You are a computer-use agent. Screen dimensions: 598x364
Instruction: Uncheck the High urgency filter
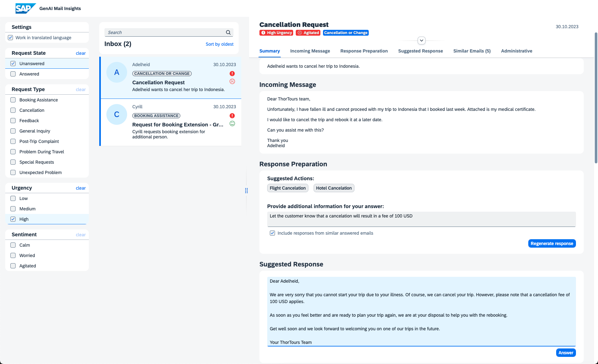click(x=13, y=219)
